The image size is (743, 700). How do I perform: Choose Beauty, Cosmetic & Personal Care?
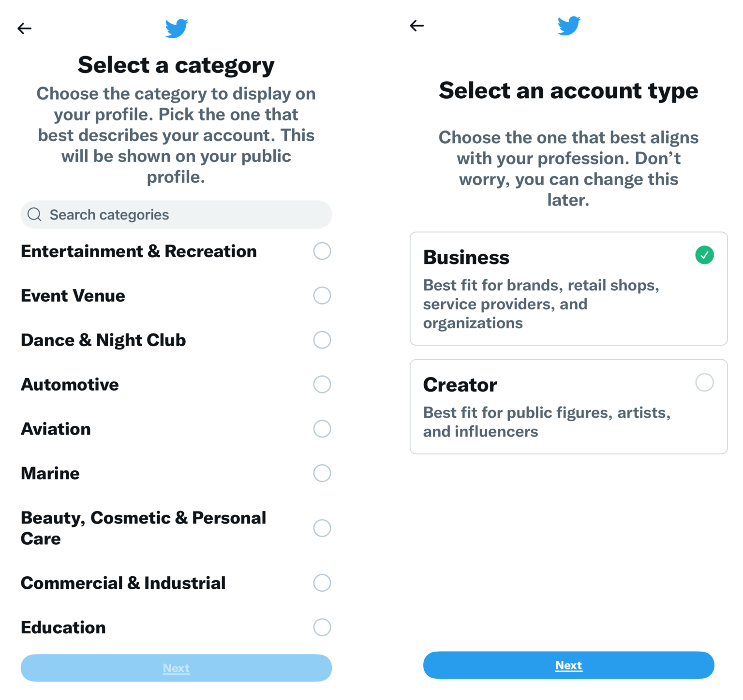322,528
